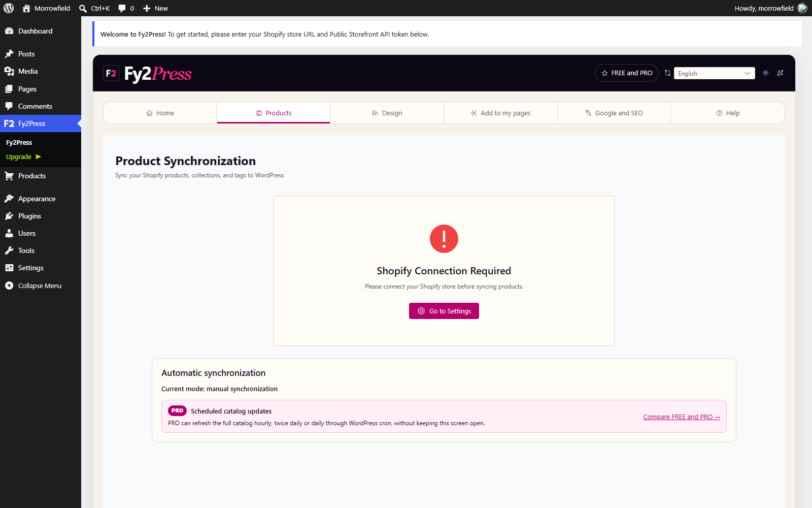The width and height of the screenshot is (812, 508).
Task: Open the Help tab
Action: pos(728,113)
